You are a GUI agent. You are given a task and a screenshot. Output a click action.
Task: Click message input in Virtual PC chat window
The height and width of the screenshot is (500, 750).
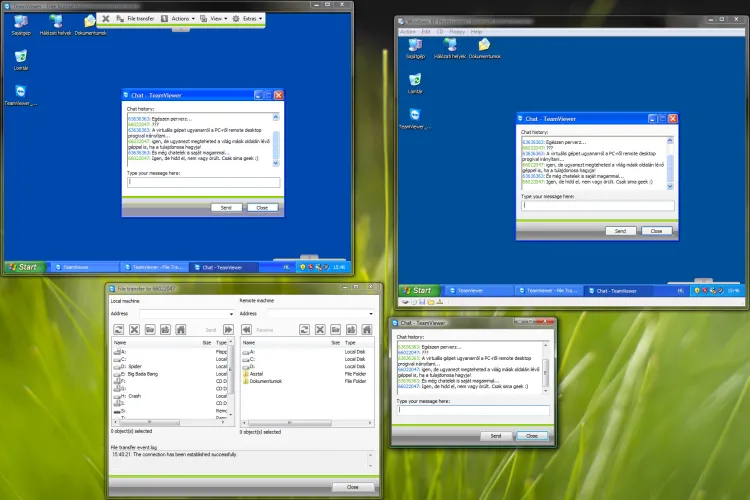(x=598, y=205)
